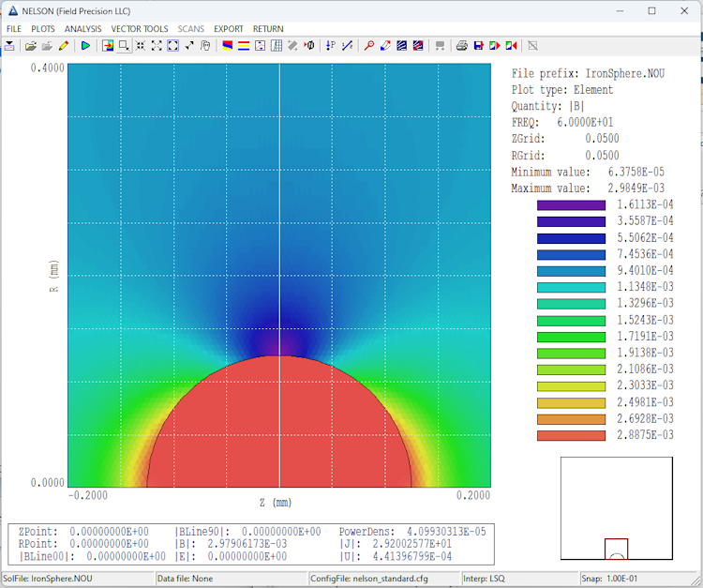Open the EXPORT menu

228,29
